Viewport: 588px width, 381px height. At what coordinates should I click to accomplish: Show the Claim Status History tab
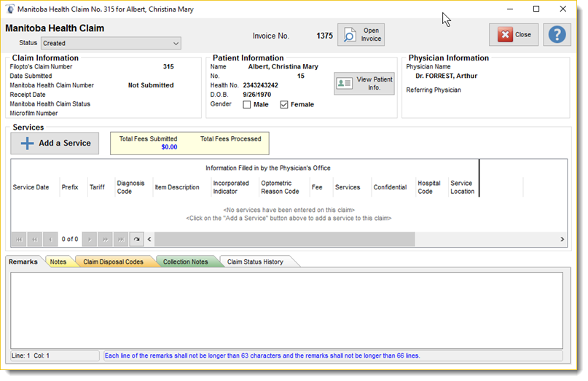[255, 262]
